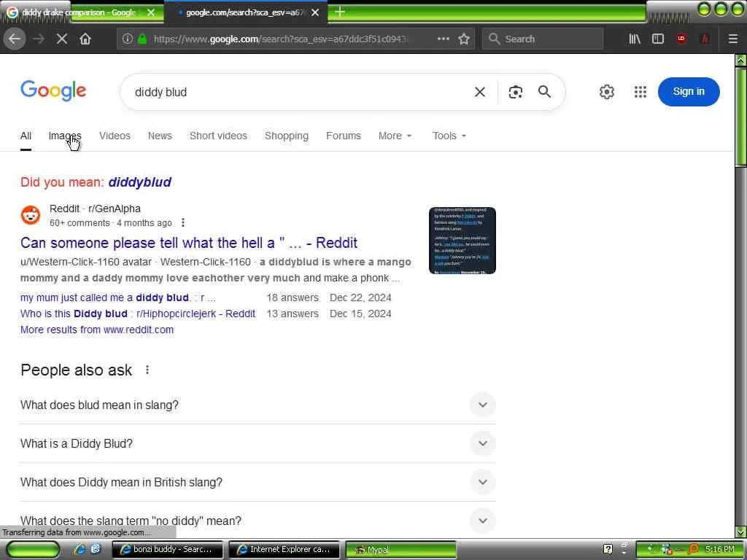Open the browser home page icon
Viewport: 747px width, 560px height.
[85, 39]
